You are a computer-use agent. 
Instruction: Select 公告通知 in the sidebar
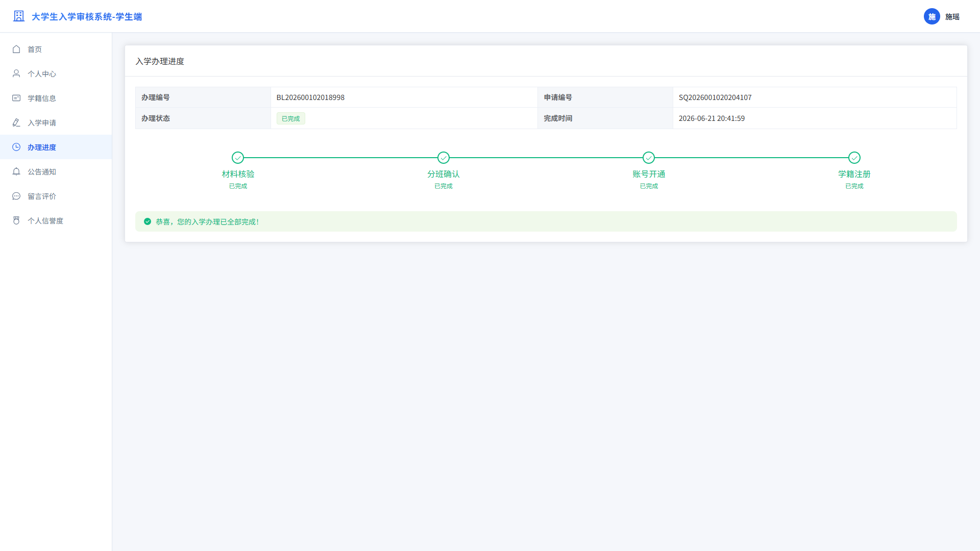click(x=56, y=171)
